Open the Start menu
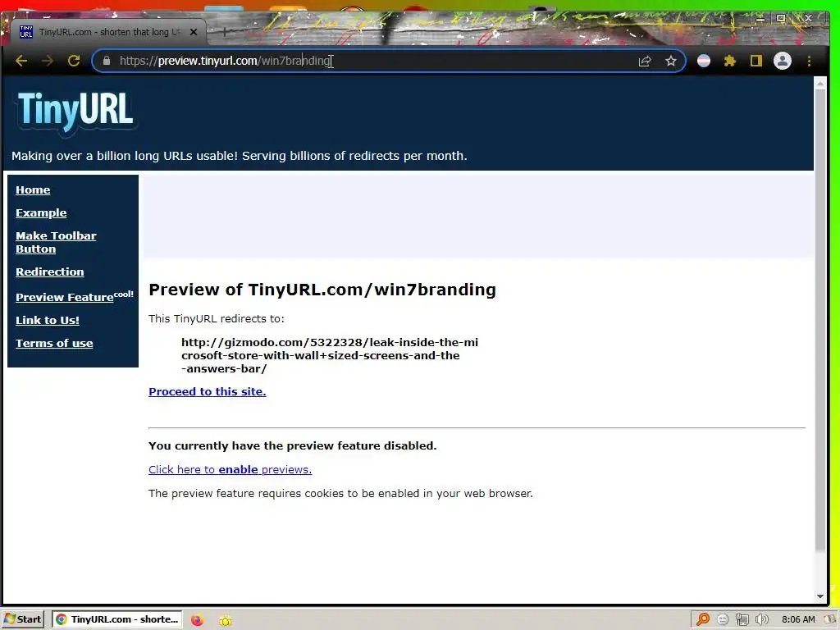 (22, 619)
